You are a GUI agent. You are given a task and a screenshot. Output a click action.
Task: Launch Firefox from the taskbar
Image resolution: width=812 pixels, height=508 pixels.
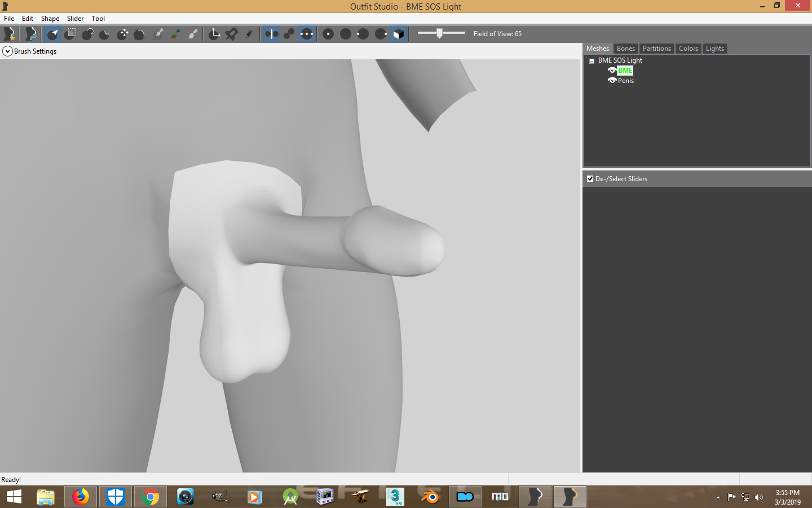pyautogui.click(x=81, y=497)
